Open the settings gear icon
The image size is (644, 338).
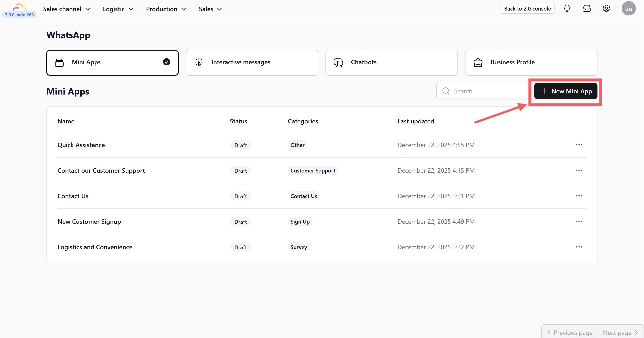coord(606,9)
